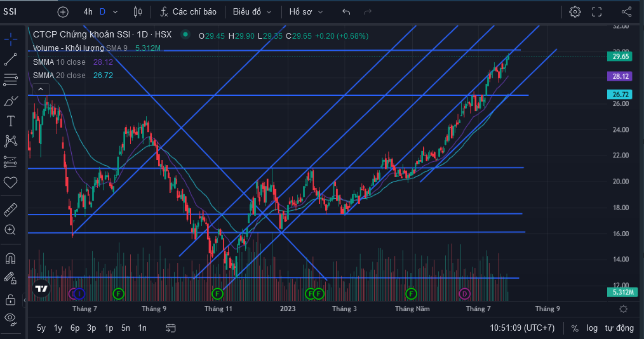Toggle tự động auto scale

pos(619,328)
